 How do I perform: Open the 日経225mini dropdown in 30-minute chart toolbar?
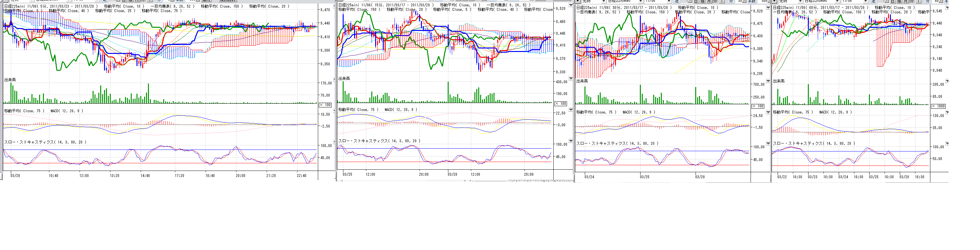click(640, 2)
